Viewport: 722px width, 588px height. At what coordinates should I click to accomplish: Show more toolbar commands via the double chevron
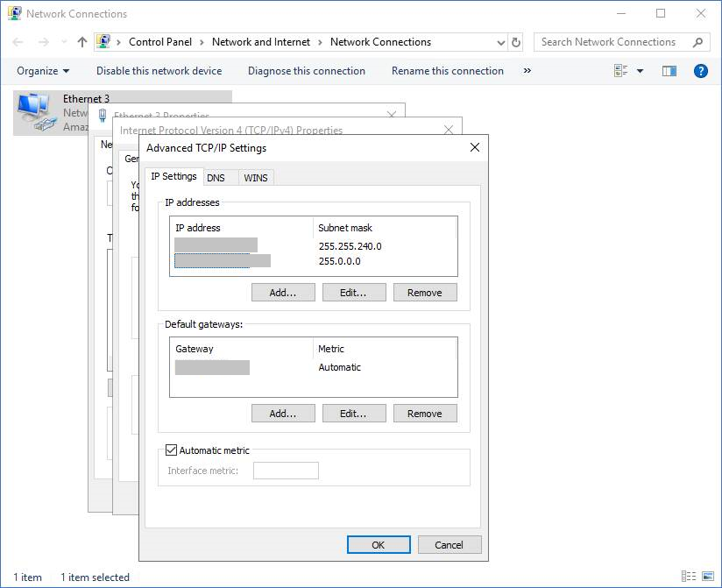tap(527, 70)
